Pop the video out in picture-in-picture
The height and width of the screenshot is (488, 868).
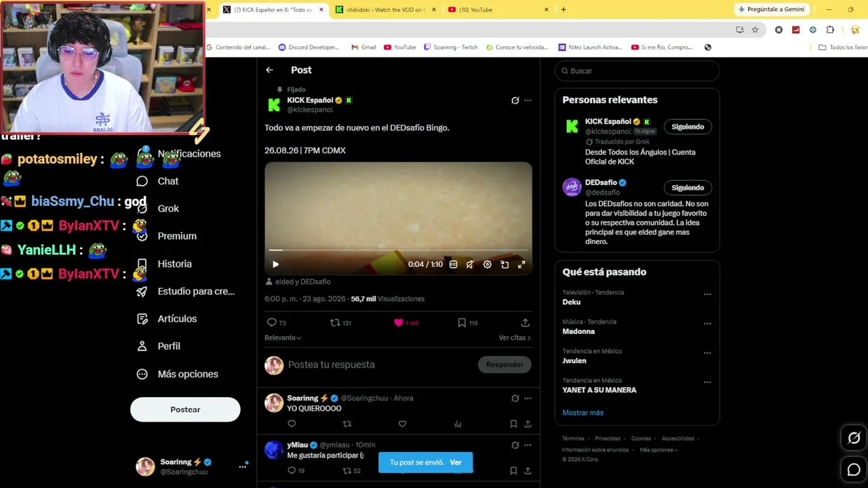[x=505, y=264]
